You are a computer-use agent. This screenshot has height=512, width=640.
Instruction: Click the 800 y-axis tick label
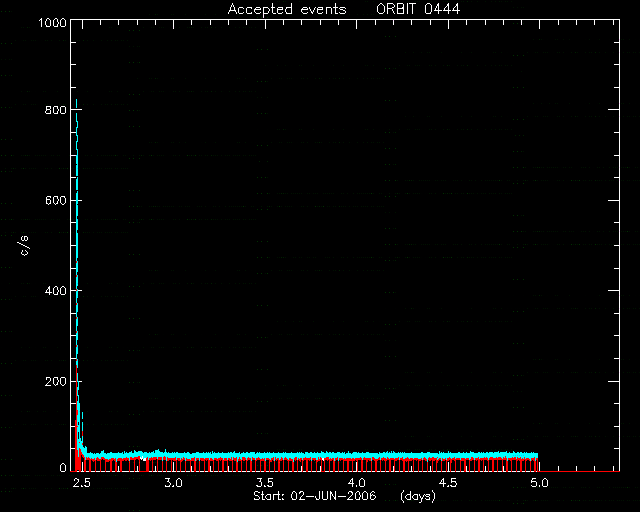pyautogui.click(x=56, y=110)
